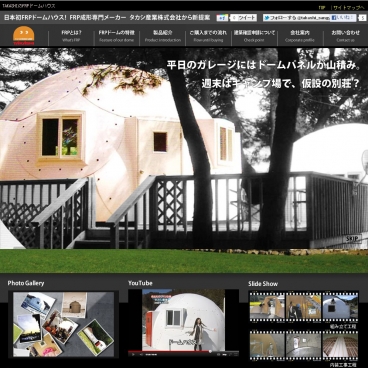Open '建築確認申請について Check point' menu
Image resolution: width=368 pixels, height=368 pixels.
coord(254,36)
